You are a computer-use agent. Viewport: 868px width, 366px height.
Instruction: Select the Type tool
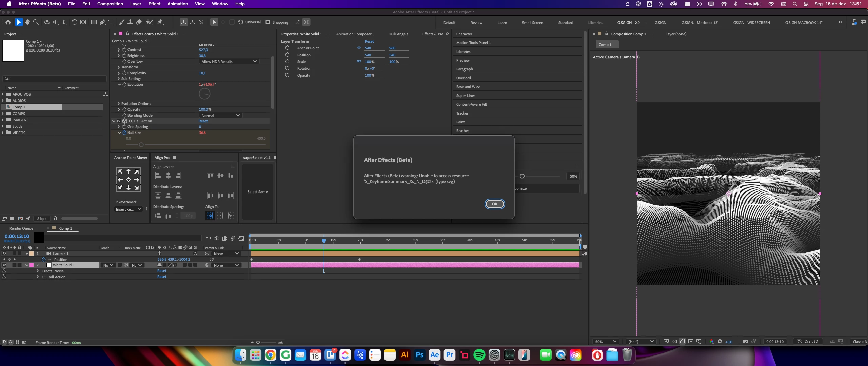(111, 22)
